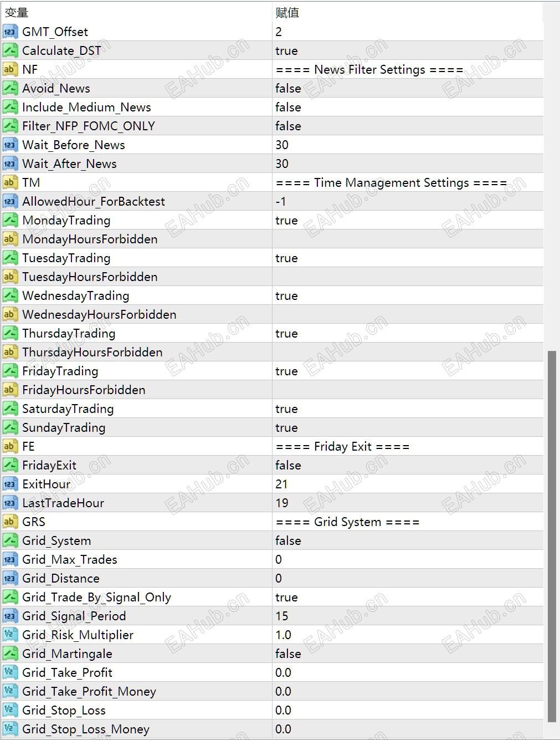
Task: Click the integer icon beside Grid_Max_Trades
Action: pyautogui.click(x=10, y=559)
